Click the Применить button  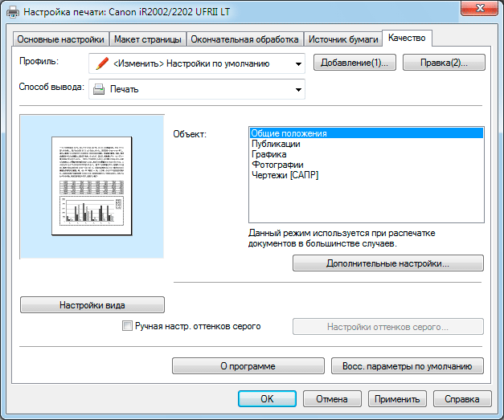(x=397, y=399)
